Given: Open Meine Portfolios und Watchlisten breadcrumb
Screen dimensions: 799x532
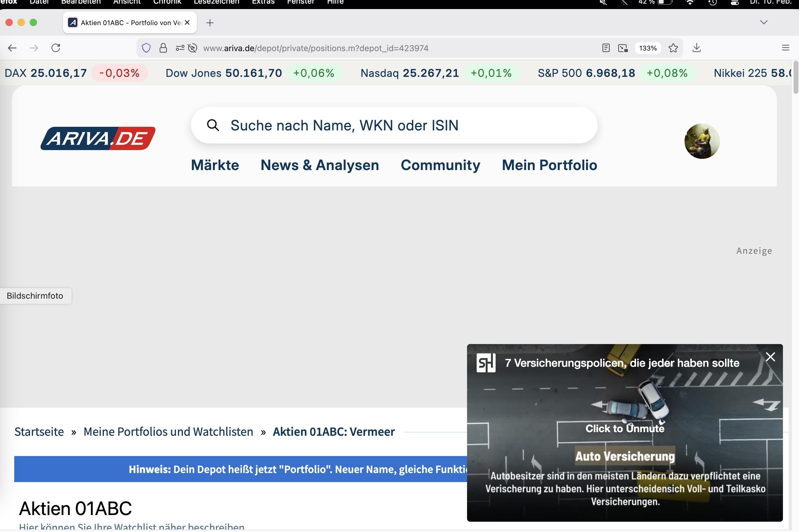Looking at the screenshot, I should (168, 432).
